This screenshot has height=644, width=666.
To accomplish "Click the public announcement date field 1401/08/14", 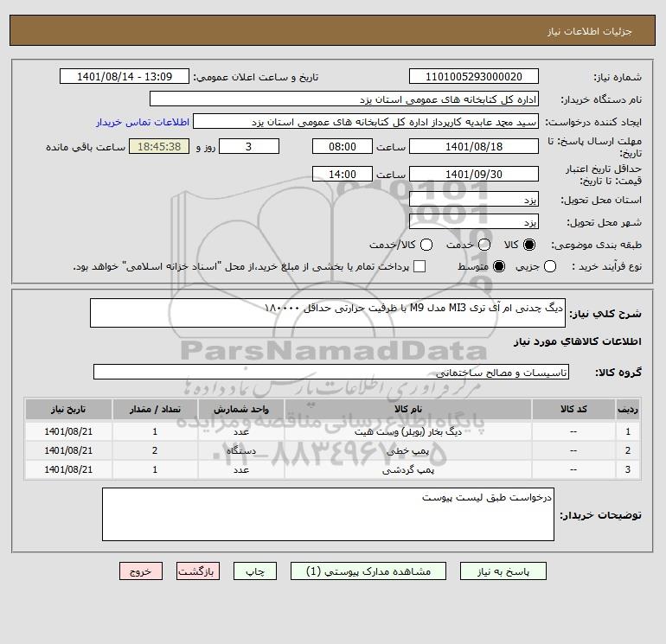I will [x=125, y=76].
